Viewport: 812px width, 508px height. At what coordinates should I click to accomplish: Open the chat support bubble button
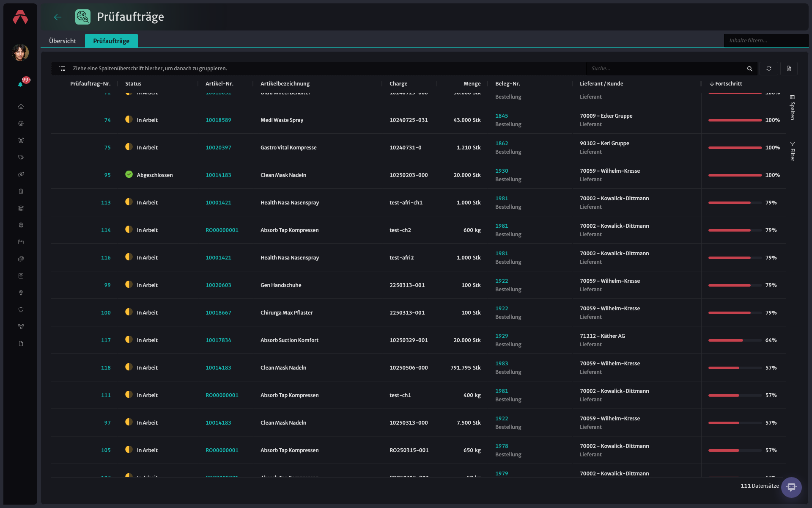(x=791, y=487)
